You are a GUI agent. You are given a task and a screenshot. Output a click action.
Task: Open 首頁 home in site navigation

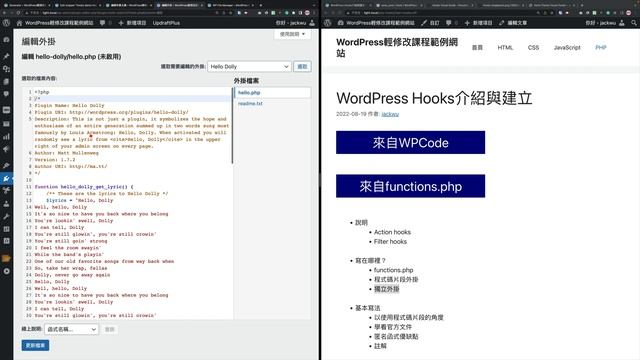(477, 47)
